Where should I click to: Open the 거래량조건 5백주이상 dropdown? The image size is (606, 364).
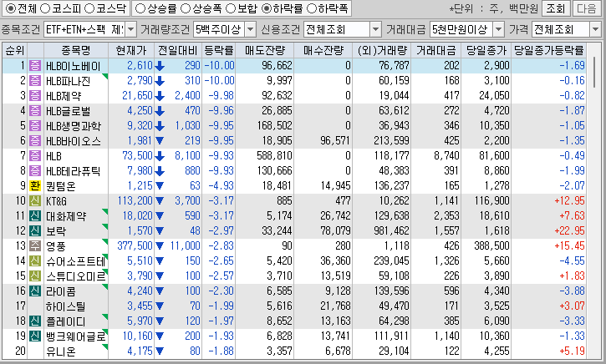click(251, 29)
